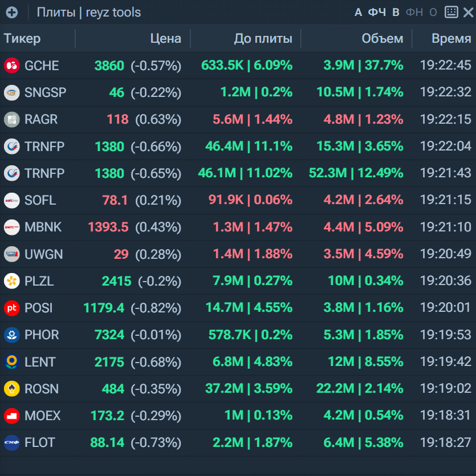Select the GCHE ticker text

click(42, 66)
